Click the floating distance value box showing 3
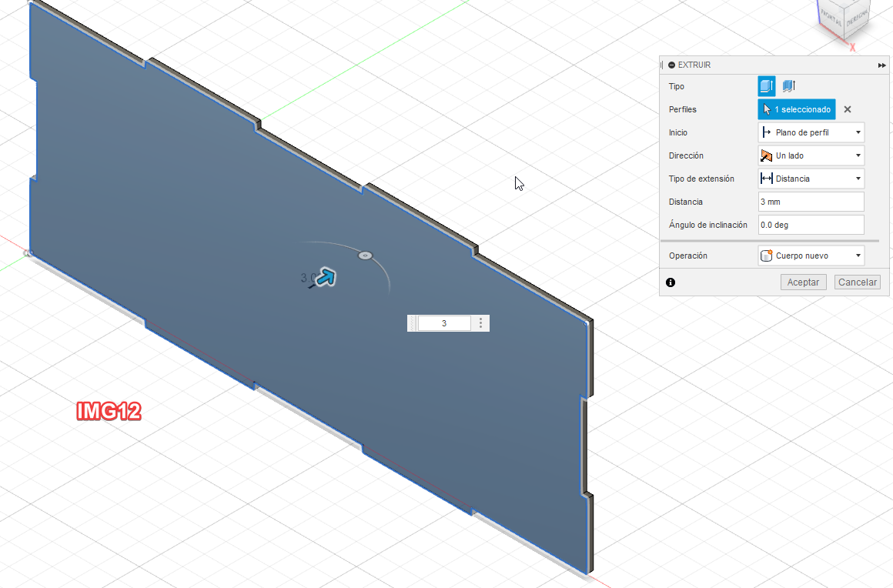The image size is (893, 588). tap(444, 323)
